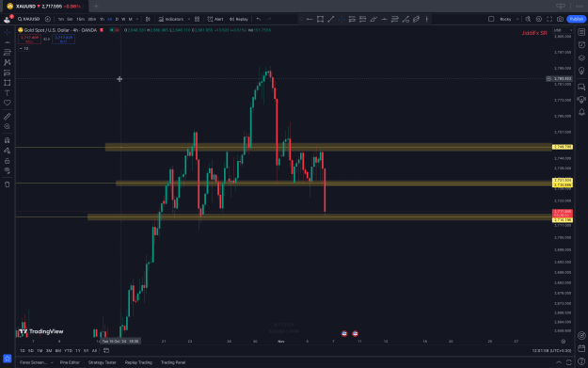Pick the horizontal ray tool in favorites toolbar
588x368 pixels.
(310, 19)
